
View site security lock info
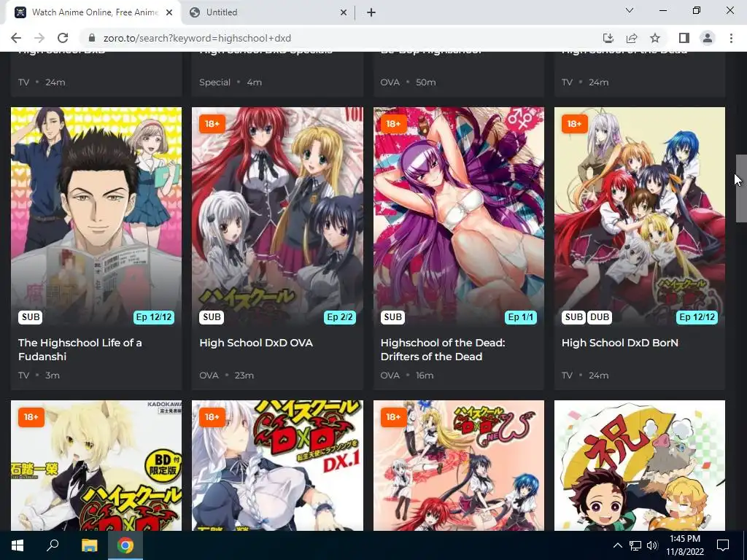coord(93,38)
